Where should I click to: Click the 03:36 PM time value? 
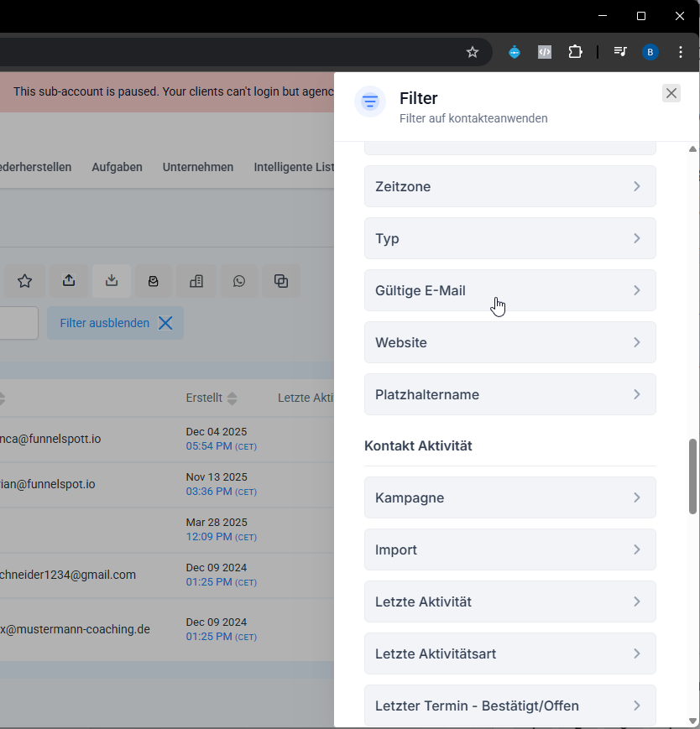pos(209,491)
